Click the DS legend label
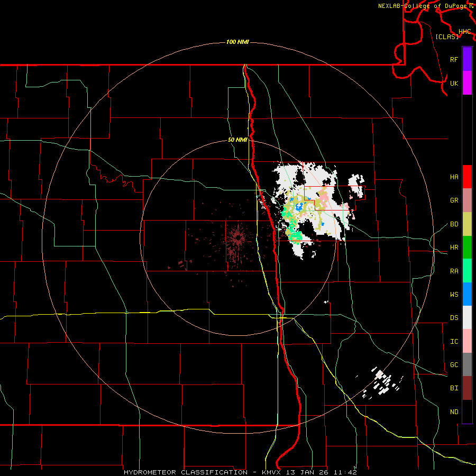476x476 pixels. click(x=454, y=318)
